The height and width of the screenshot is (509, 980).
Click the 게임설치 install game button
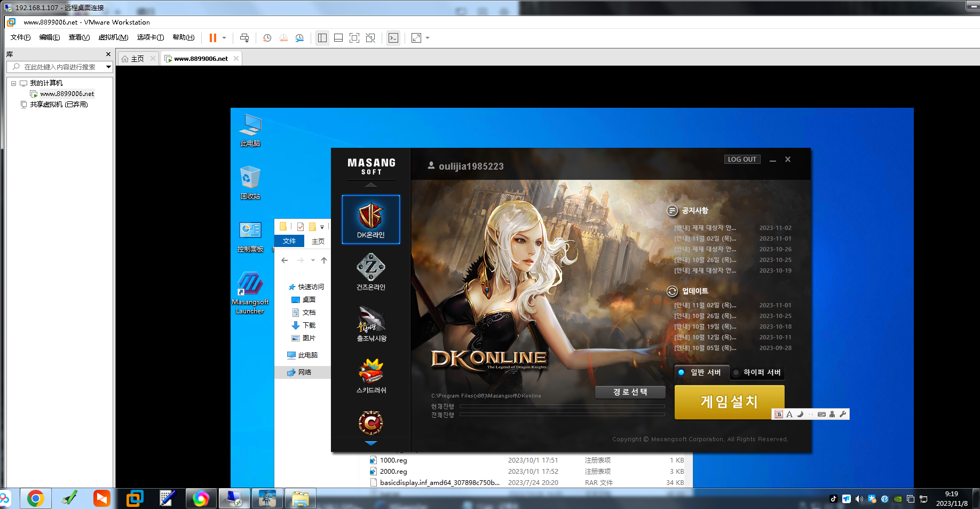click(729, 402)
